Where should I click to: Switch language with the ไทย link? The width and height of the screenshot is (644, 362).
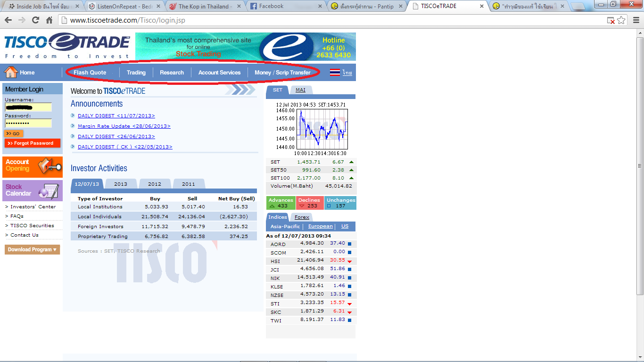pos(347,73)
